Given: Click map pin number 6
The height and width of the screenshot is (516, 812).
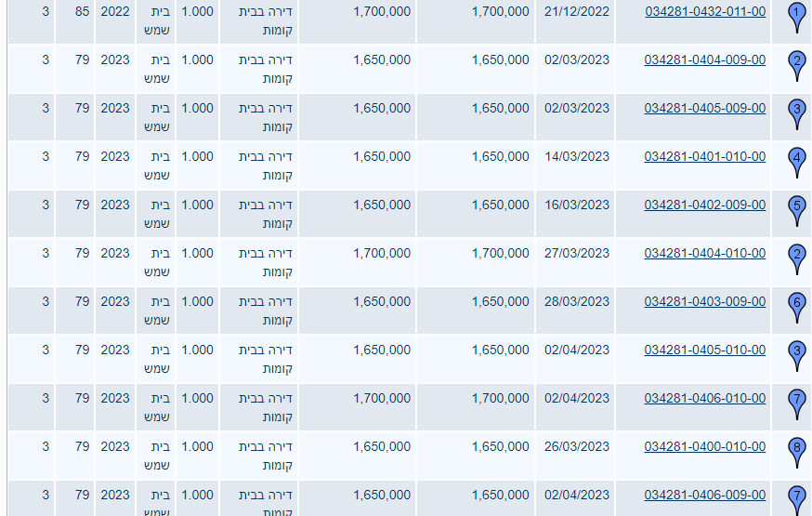Looking at the screenshot, I should [796, 305].
